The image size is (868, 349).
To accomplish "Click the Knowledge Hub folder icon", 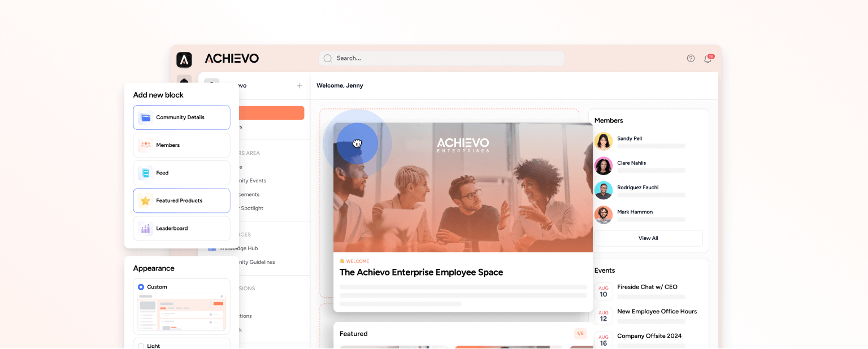I will click(x=212, y=248).
